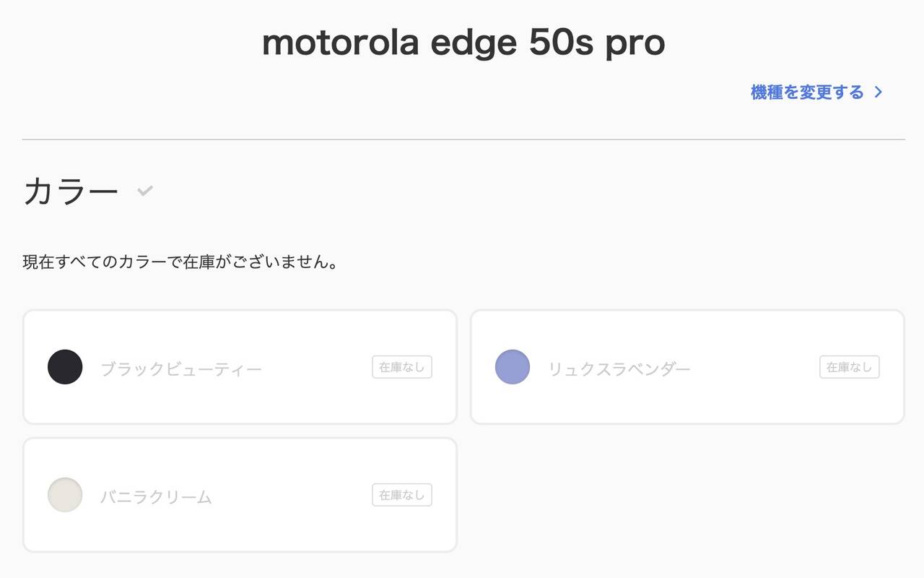Open the 機種を変更する chevron arrow
This screenshot has height=578, width=924.
pos(879,92)
